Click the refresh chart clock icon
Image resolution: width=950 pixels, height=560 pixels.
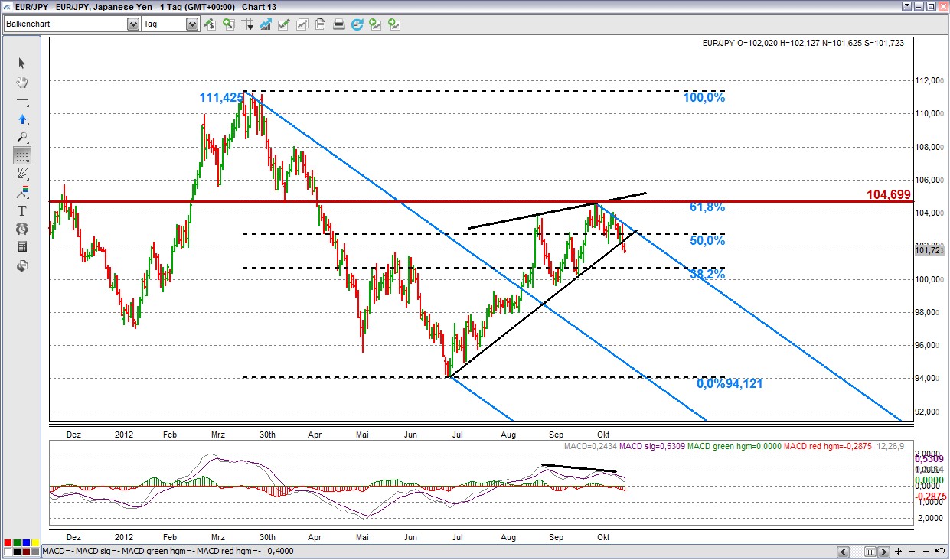click(x=357, y=24)
